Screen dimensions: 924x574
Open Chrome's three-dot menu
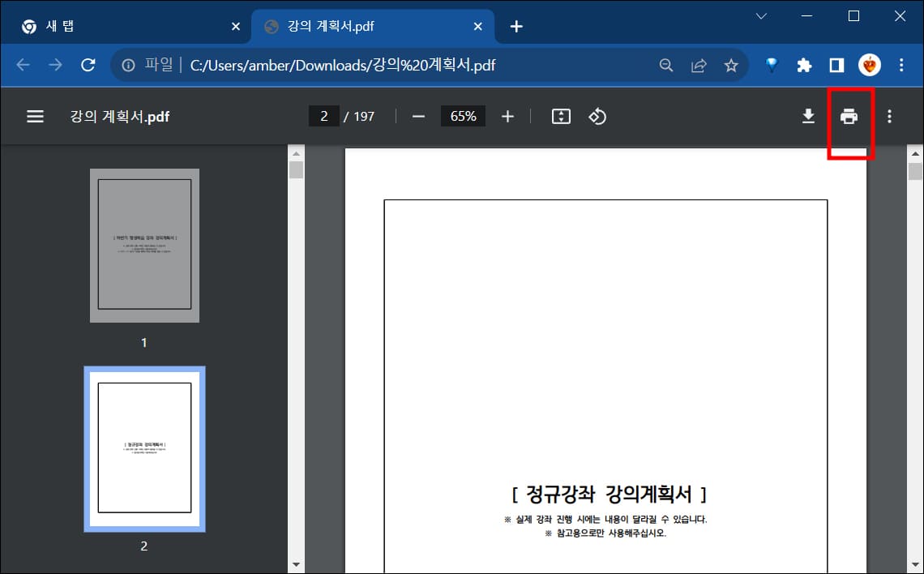(x=900, y=66)
